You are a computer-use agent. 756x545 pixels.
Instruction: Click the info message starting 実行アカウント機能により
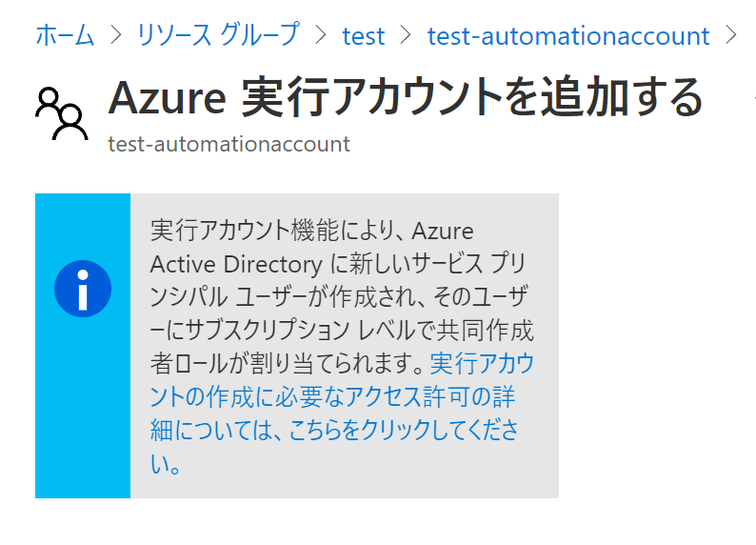tap(343, 346)
